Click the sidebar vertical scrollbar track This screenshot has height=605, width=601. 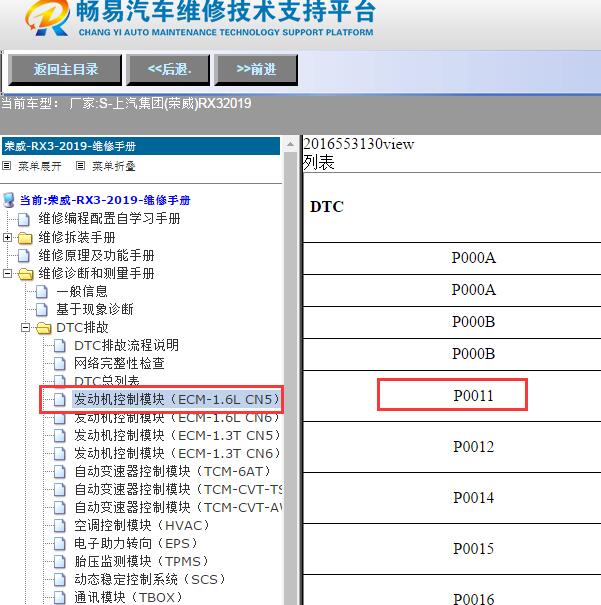coord(290,378)
